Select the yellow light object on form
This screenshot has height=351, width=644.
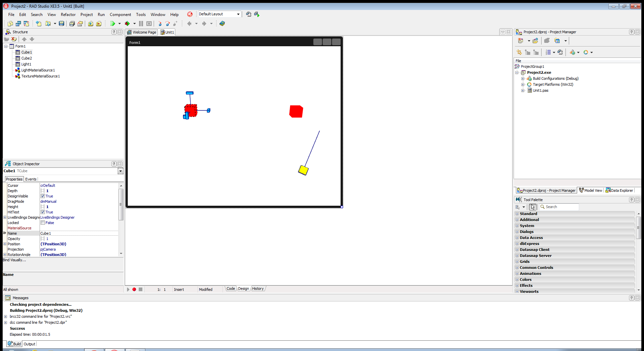pos(303,170)
